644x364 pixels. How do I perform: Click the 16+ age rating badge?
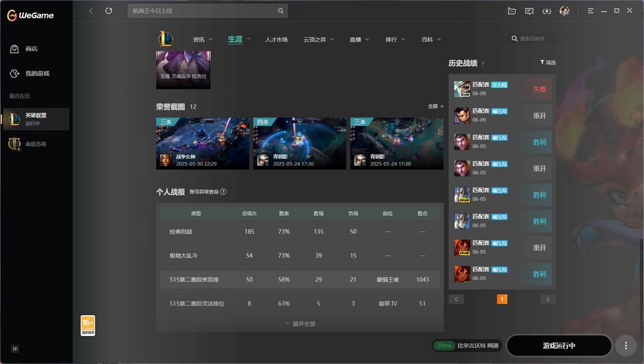(x=88, y=325)
